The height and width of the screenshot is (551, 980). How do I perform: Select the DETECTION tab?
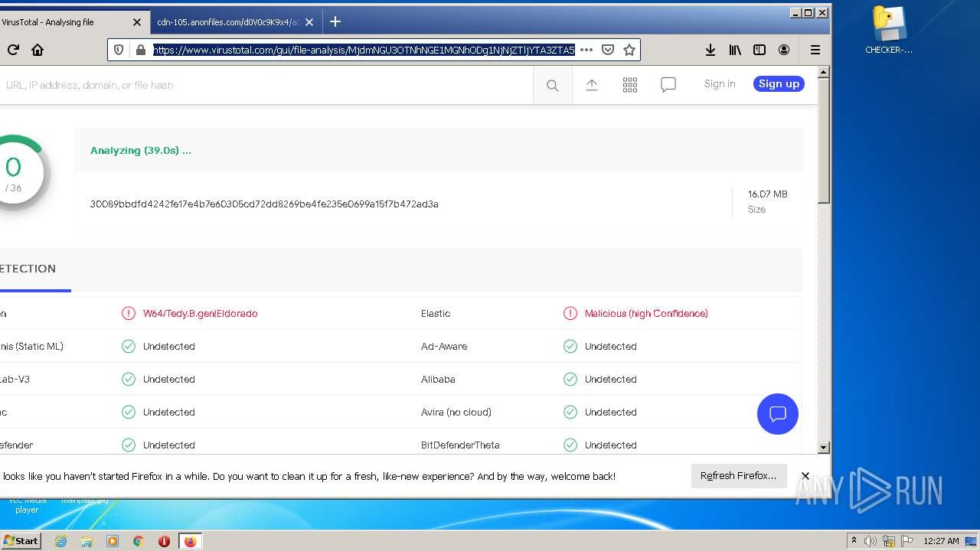pos(28,269)
